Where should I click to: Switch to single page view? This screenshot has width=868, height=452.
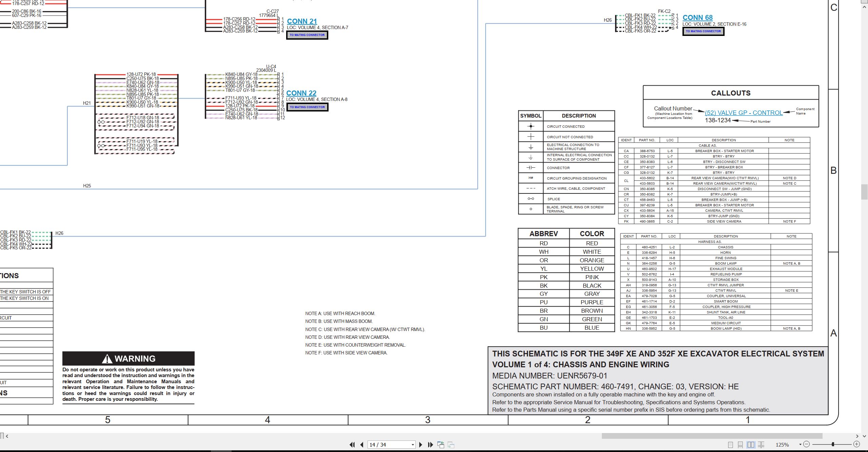click(x=730, y=445)
